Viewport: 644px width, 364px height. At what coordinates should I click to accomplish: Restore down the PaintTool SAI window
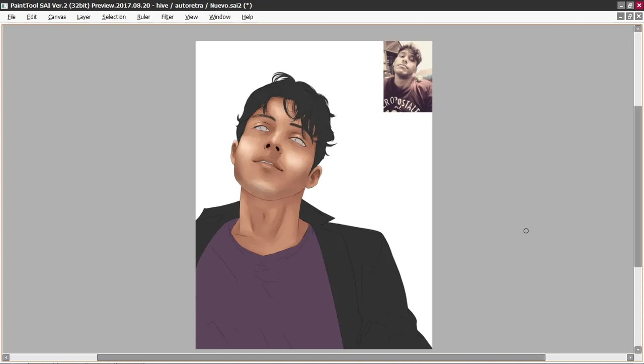coord(630,6)
